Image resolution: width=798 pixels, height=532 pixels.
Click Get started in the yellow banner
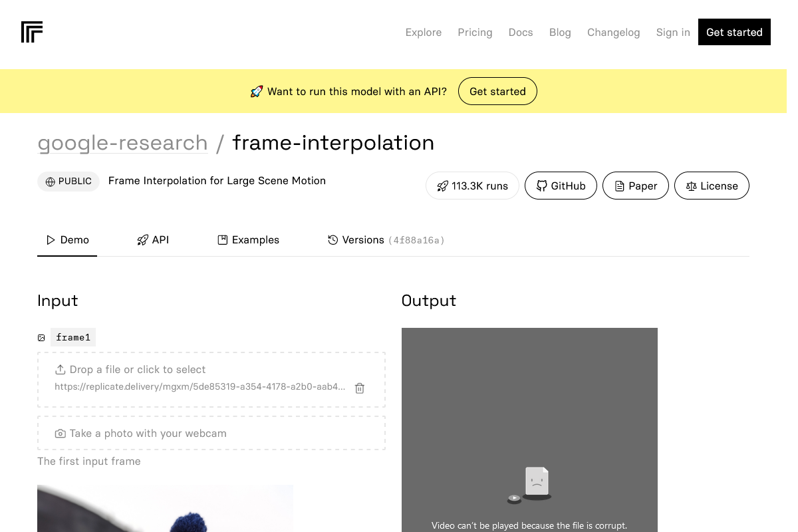497,92
